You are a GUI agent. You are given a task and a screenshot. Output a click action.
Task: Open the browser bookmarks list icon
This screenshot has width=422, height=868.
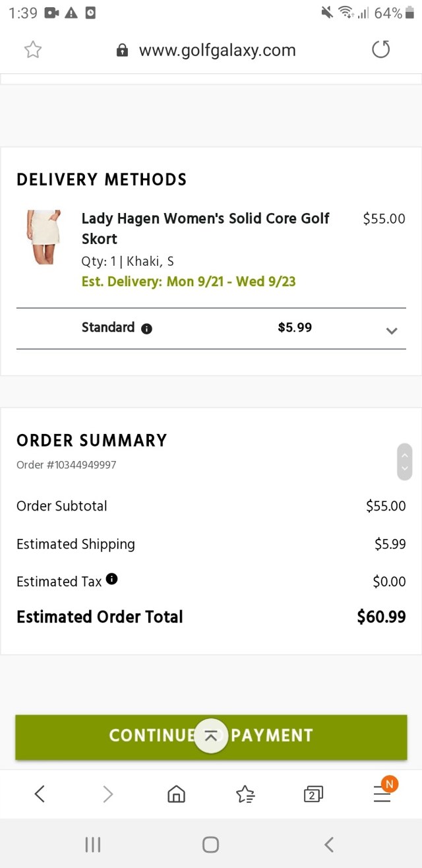click(x=245, y=794)
